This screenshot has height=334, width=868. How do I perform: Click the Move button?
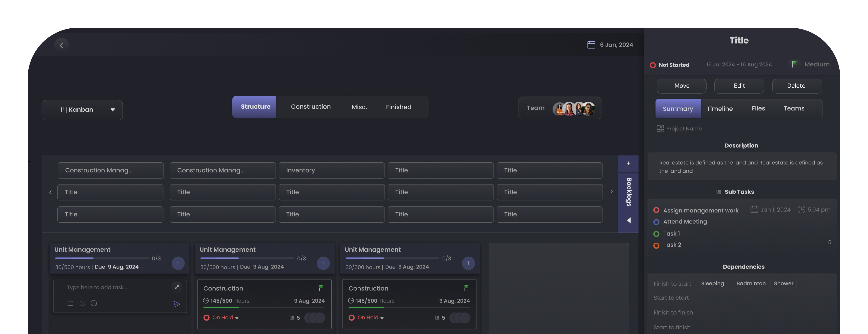click(x=681, y=86)
